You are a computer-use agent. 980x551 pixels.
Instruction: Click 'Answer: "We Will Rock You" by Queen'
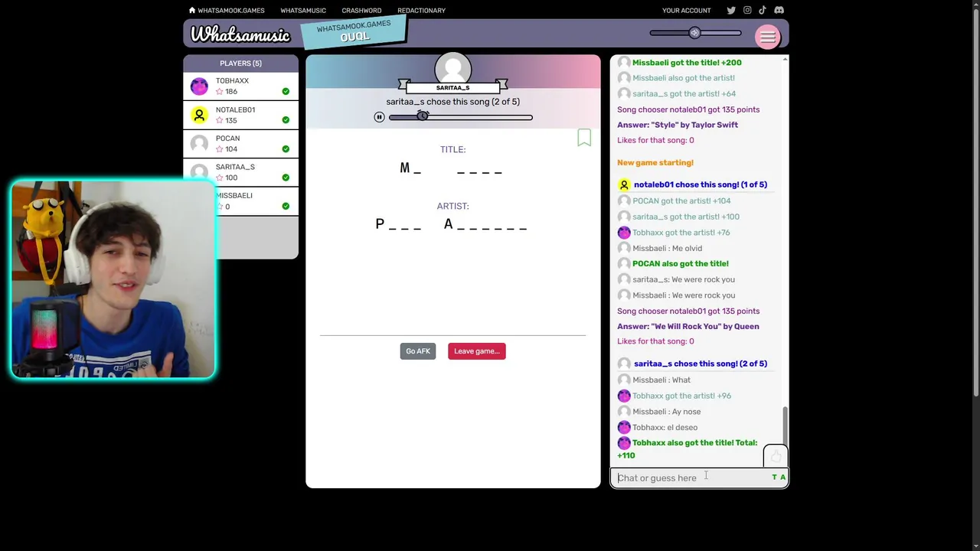click(x=688, y=326)
